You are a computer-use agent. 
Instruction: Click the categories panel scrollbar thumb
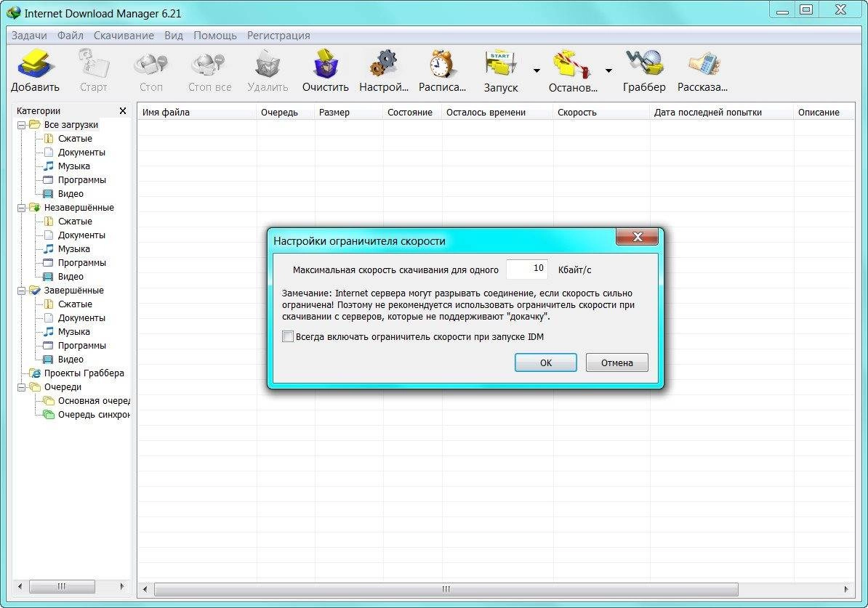pos(62,586)
